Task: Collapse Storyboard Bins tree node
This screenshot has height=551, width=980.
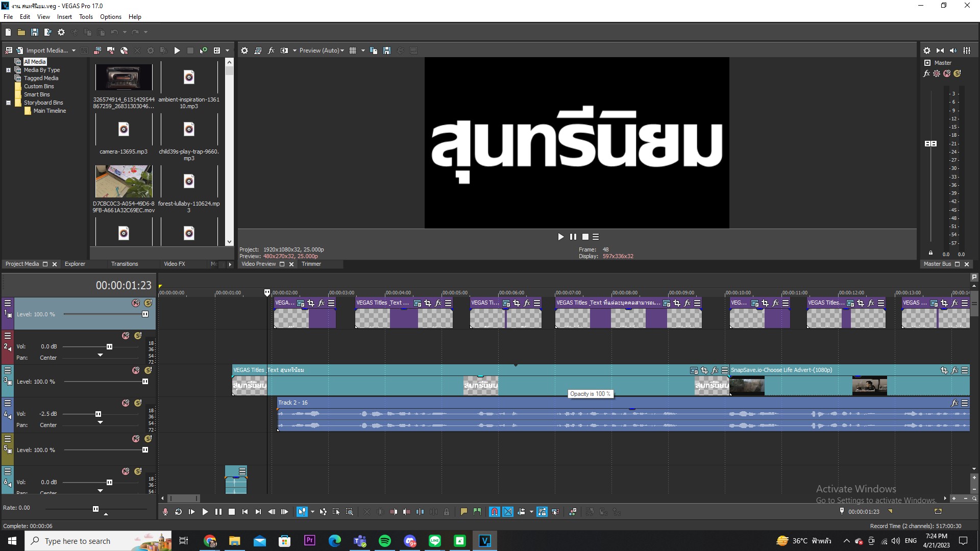Action: (x=8, y=103)
